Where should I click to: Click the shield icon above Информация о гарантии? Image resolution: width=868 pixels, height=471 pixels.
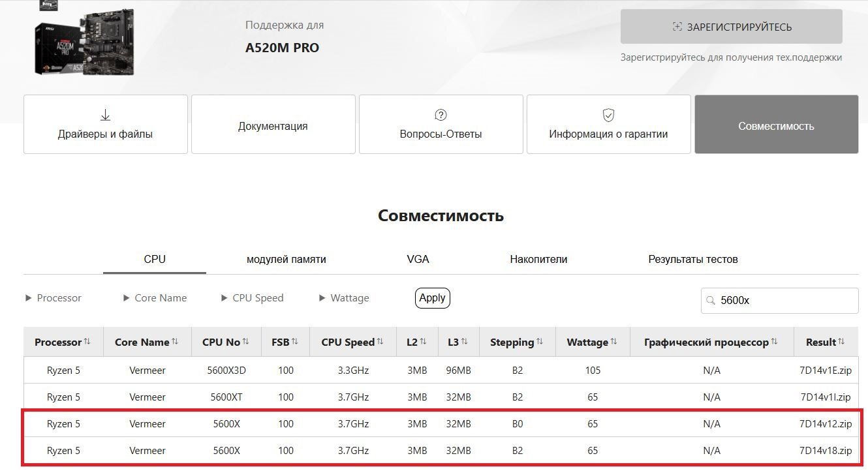(x=608, y=115)
